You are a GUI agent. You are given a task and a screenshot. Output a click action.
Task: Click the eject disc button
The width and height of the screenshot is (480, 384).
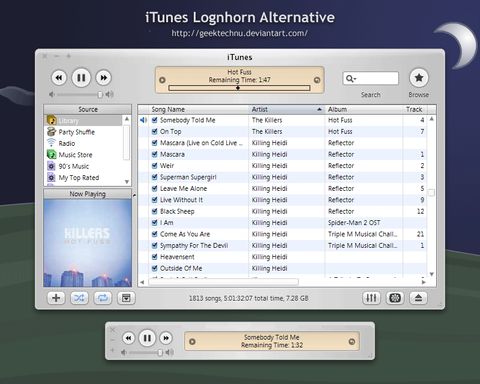tap(418, 298)
